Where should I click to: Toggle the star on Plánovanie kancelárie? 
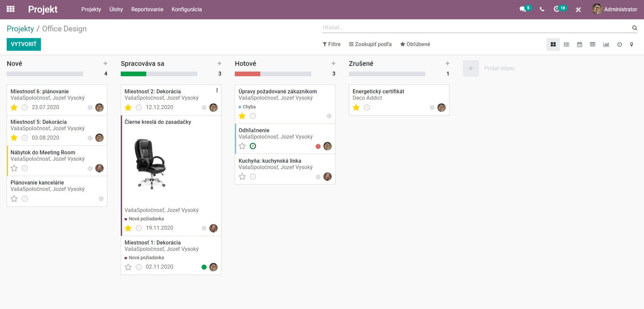14,199
